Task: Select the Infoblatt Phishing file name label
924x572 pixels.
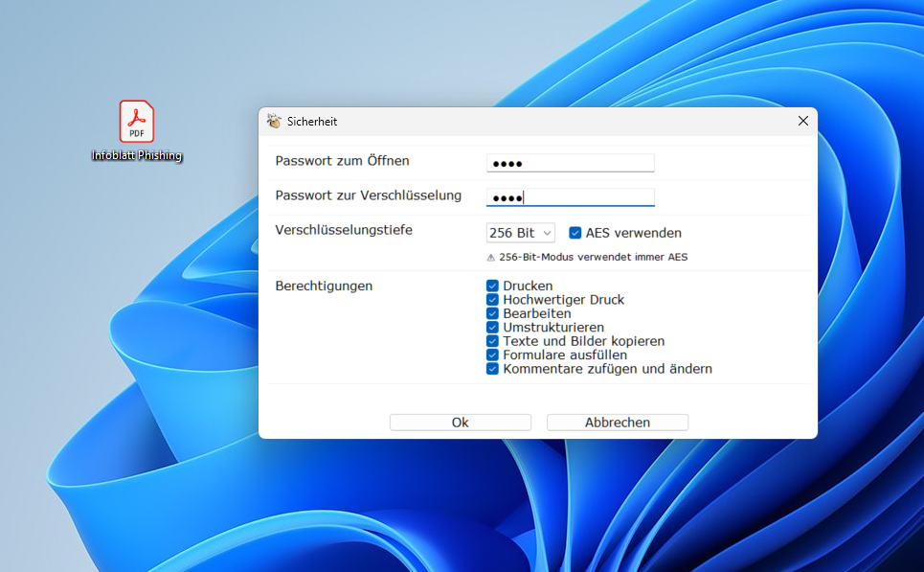Action: click(137, 155)
